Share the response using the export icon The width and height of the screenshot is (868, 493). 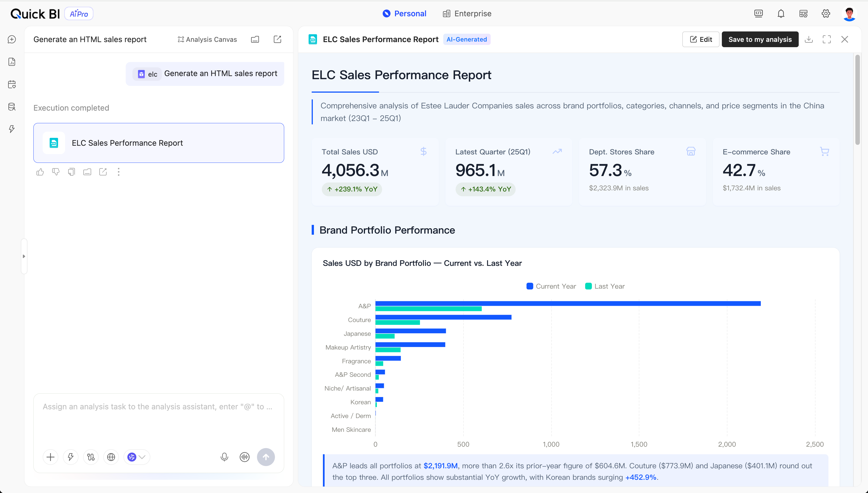[x=103, y=172]
